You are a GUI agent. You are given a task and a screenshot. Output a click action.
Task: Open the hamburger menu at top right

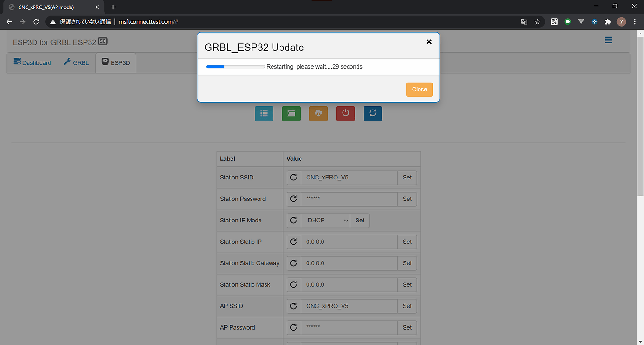(608, 40)
